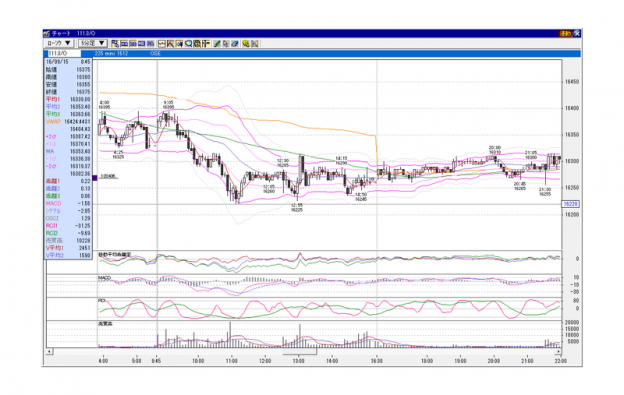Select the eraser tool icon
Screen dimensions: 624x395
click(x=235, y=44)
